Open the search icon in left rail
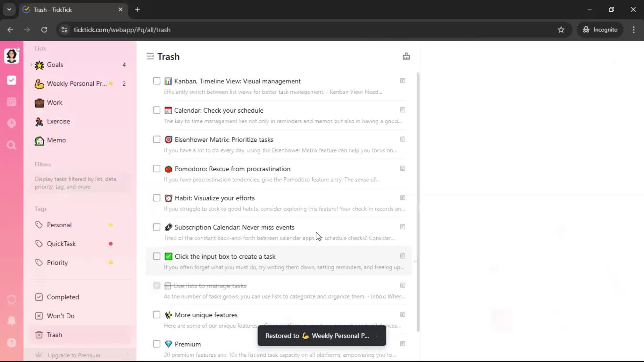644x362 pixels. tap(11, 145)
